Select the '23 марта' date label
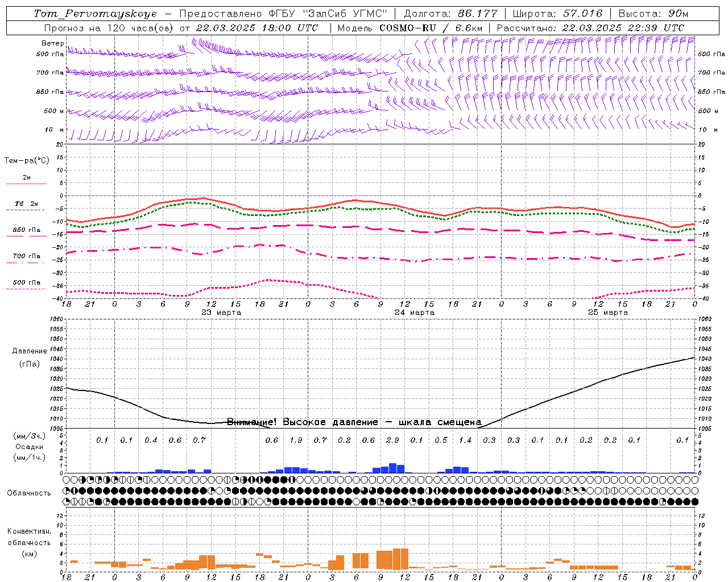 click(221, 313)
